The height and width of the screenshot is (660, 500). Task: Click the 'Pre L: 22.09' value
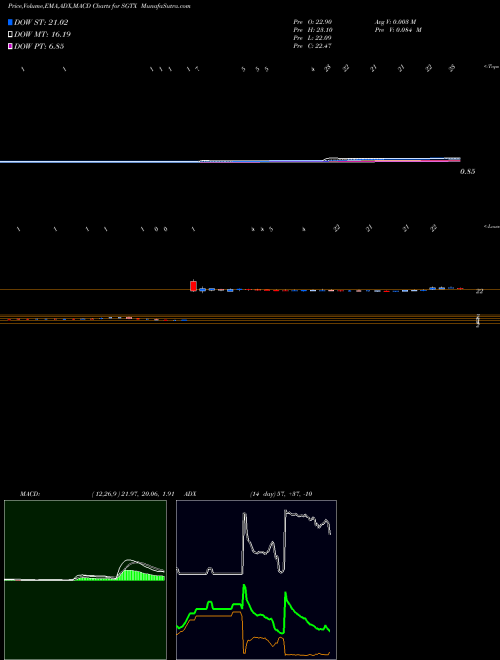coord(313,38)
